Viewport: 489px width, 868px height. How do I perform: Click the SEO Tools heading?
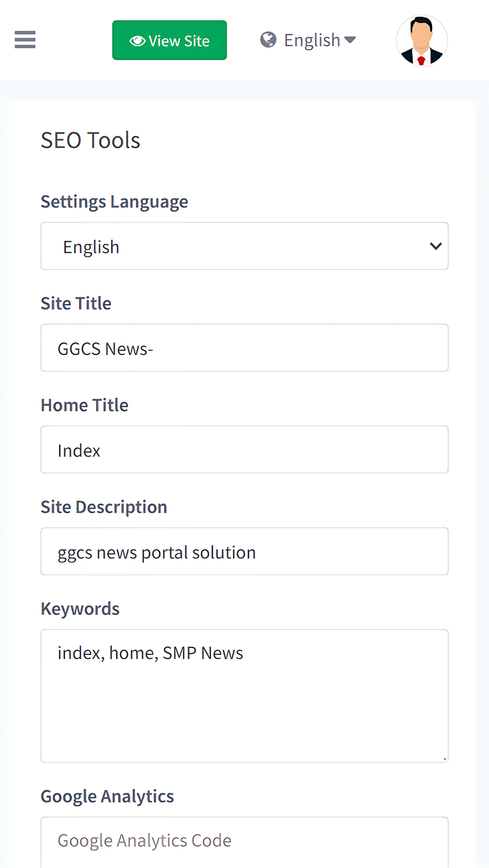click(90, 140)
